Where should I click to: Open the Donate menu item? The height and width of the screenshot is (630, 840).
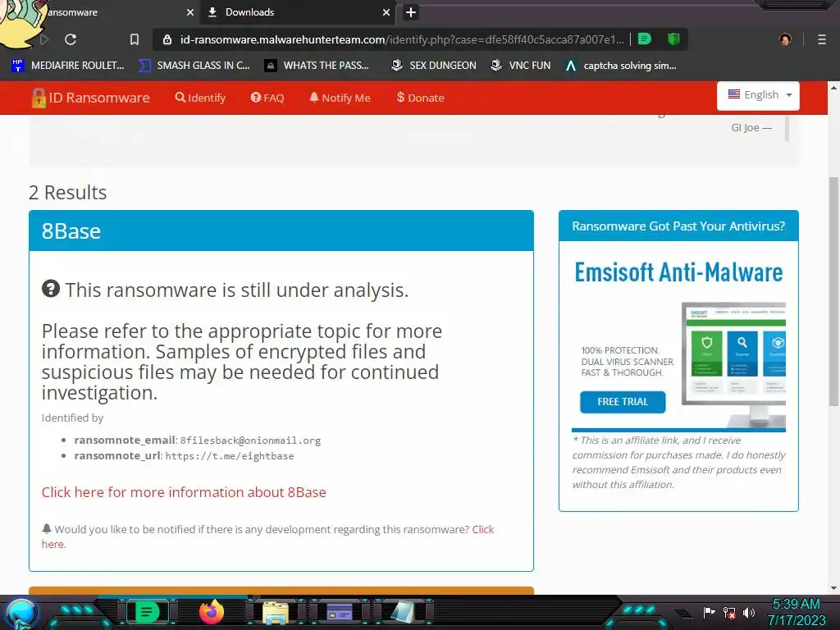tap(421, 98)
